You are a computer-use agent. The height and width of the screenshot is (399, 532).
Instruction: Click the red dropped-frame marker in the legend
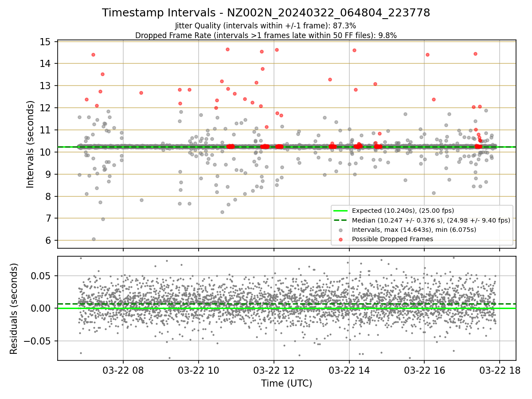(x=340, y=239)
